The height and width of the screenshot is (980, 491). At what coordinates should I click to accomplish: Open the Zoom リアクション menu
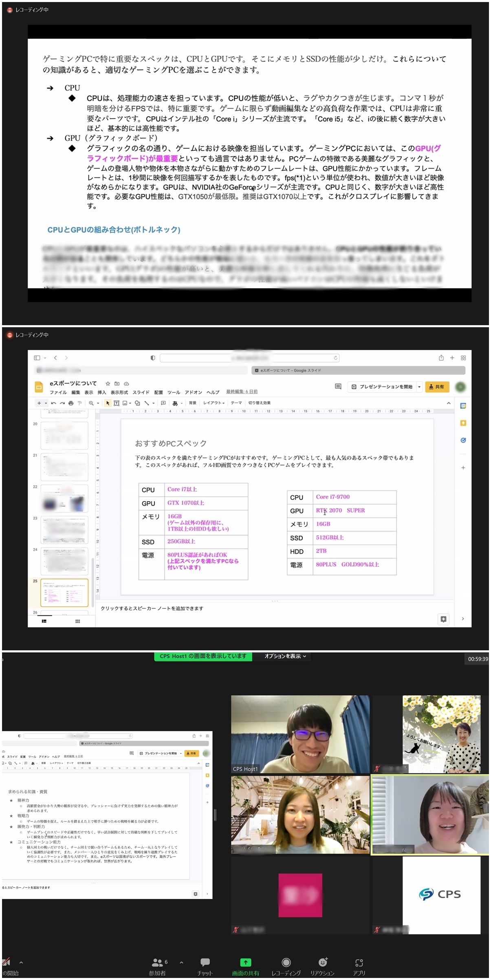(322, 967)
